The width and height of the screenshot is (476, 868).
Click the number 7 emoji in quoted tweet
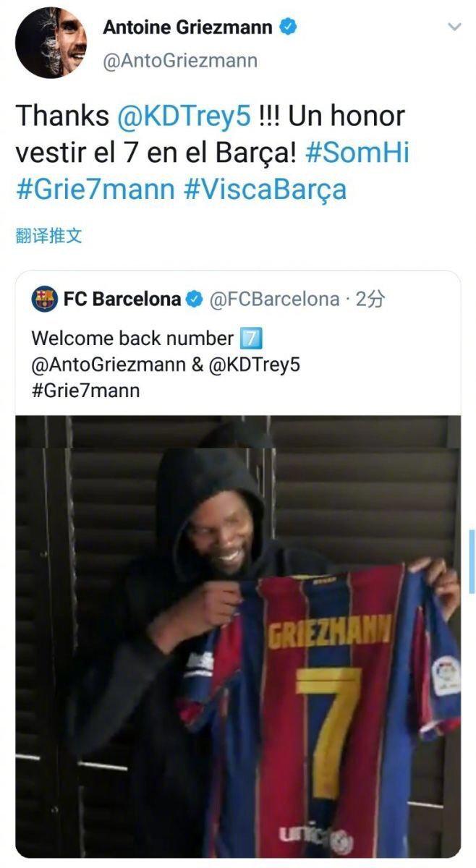(250, 339)
